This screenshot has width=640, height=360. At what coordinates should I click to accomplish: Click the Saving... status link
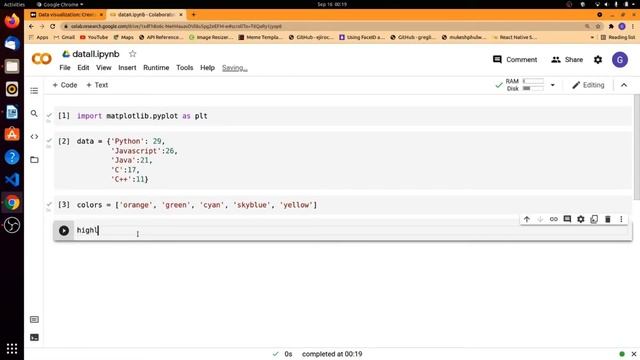235,68
